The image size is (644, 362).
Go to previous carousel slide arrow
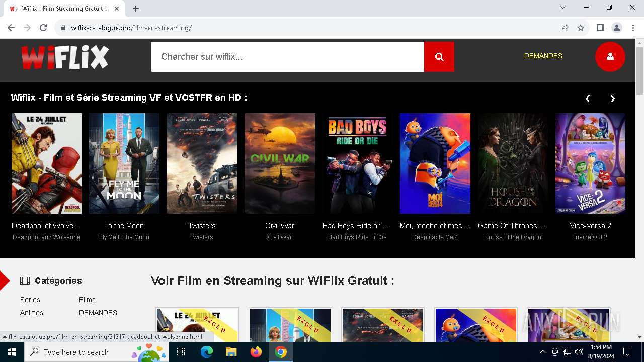[587, 99]
